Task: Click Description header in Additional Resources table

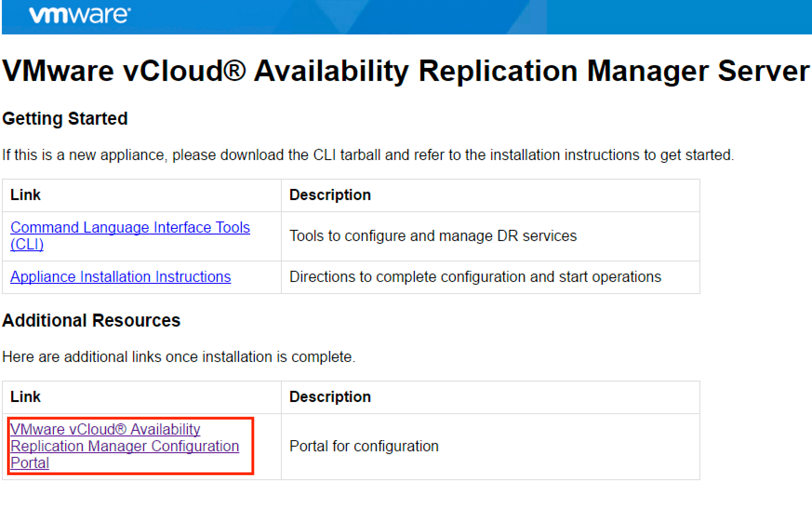Action: click(330, 397)
